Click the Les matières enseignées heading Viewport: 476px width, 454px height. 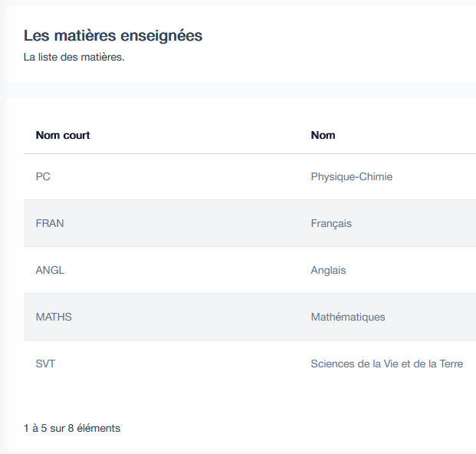point(113,35)
